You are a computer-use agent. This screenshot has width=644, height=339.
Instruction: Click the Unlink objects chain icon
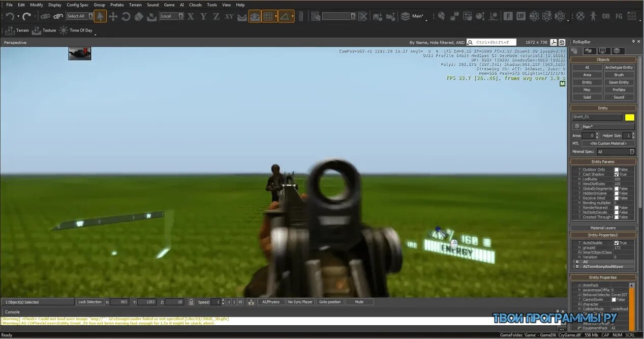[x=58, y=16]
